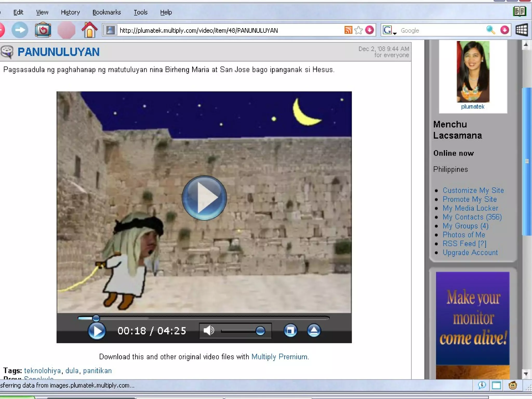Open the History menu

pos(70,12)
